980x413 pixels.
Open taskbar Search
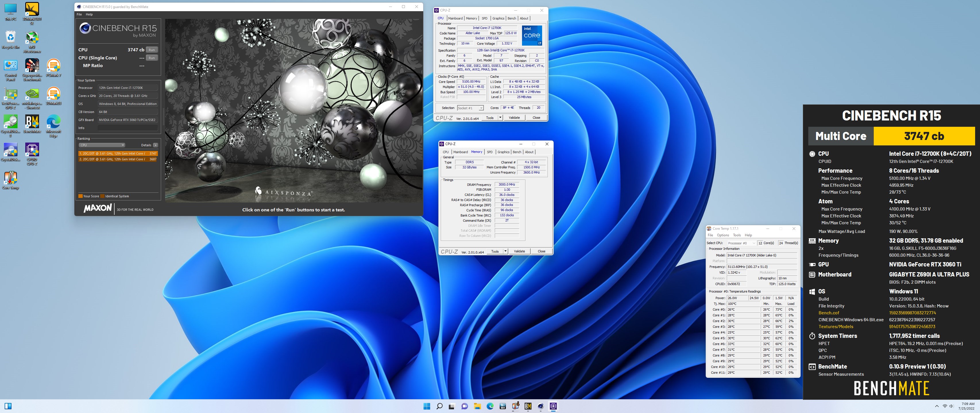439,406
